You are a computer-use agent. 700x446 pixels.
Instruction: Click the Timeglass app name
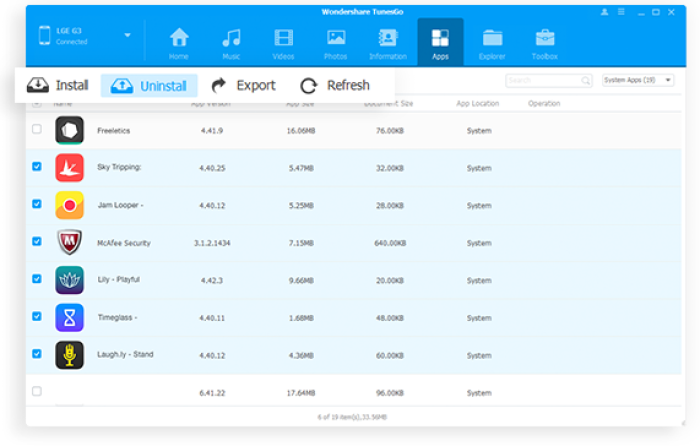click(x=117, y=317)
